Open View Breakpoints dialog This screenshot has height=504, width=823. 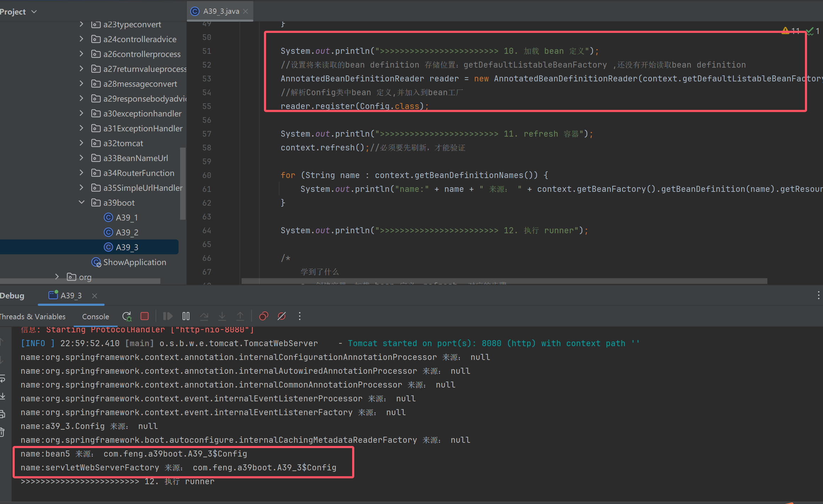click(x=264, y=316)
